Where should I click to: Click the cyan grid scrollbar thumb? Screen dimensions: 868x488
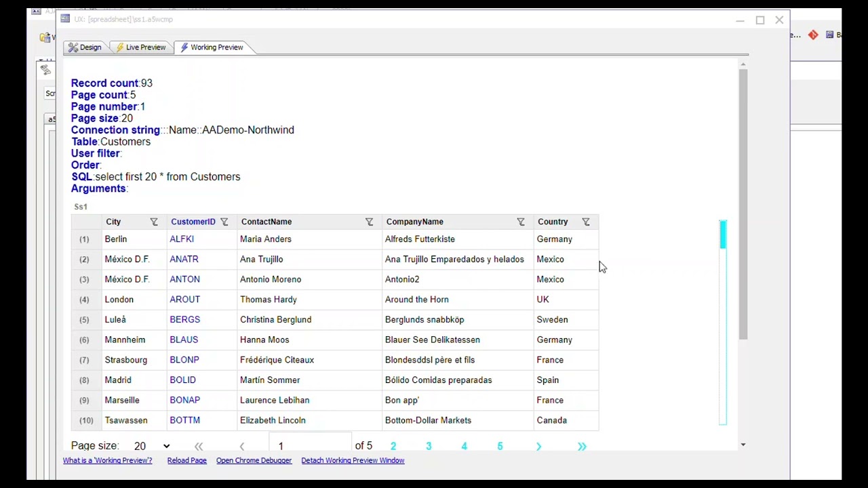click(723, 235)
